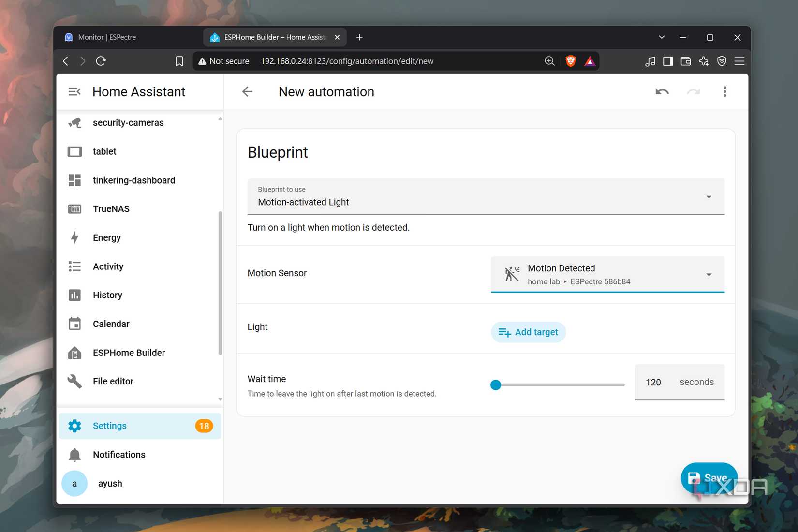Click the 'Home Assistant' sidebar title
Screen dimensions: 798x532
coord(139,91)
